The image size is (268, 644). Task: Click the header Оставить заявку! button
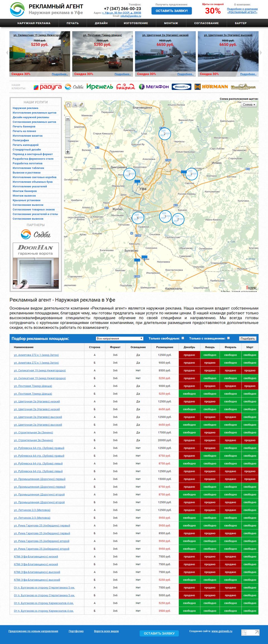pyautogui.click(x=172, y=11)
